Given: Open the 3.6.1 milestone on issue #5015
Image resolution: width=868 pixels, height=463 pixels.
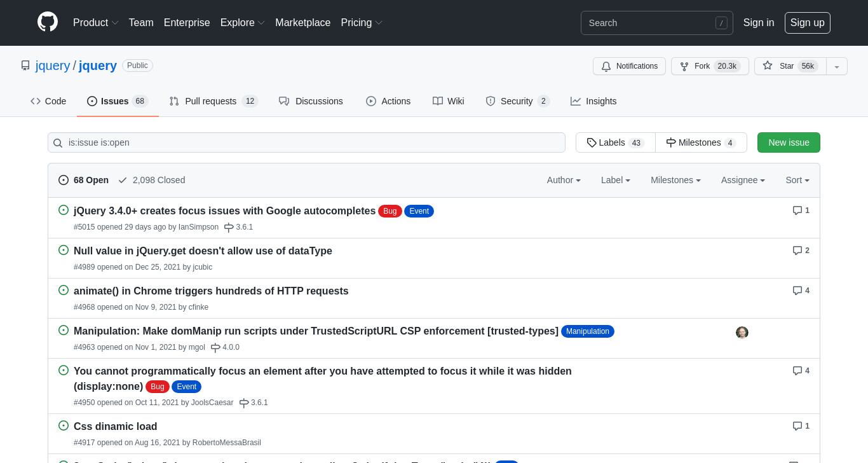Looking at the screenshot, I should [238, 227].
